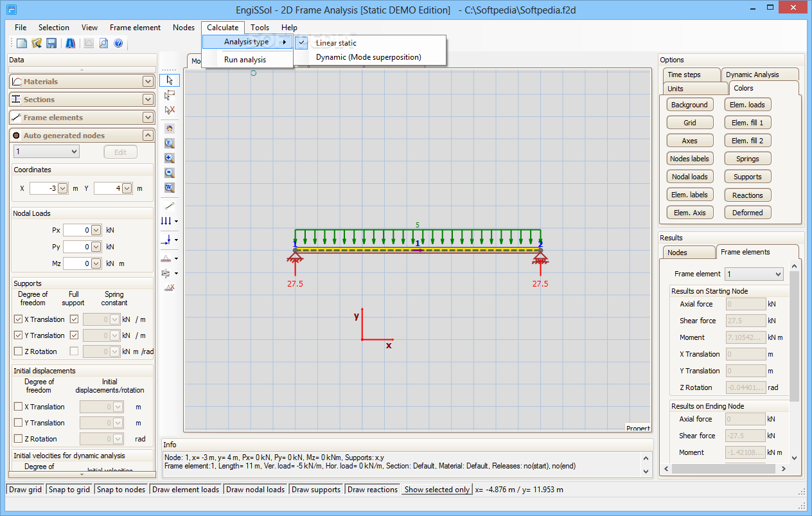Click the delete support red X icon
The image size is (812, 516).
[x=170, y=288]
